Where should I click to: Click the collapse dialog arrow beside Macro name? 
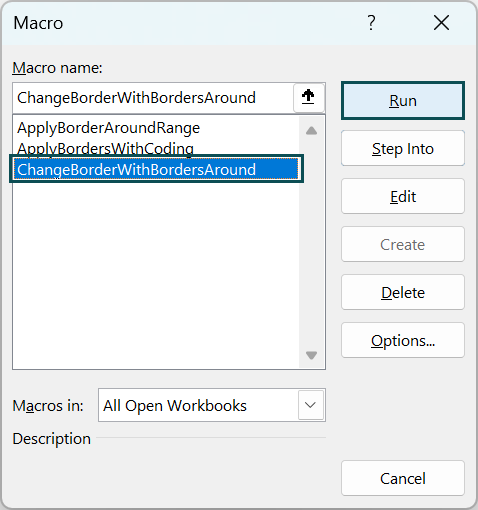pos(309,98)
